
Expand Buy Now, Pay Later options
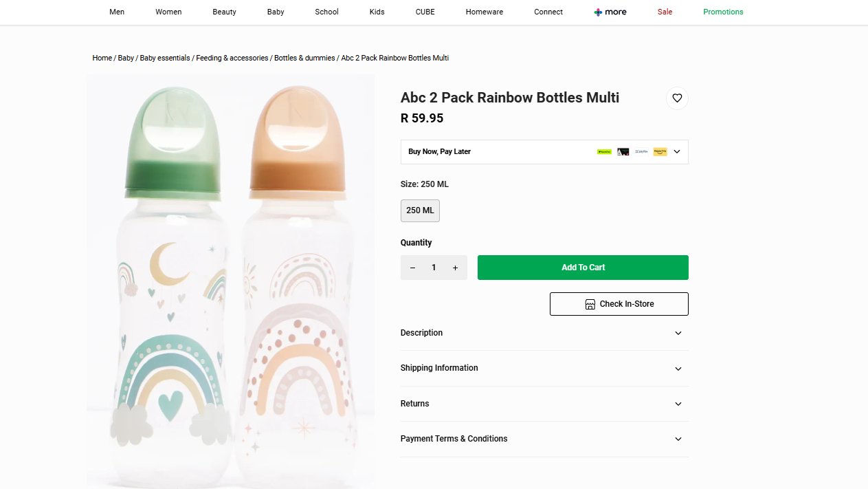(677, 152)
